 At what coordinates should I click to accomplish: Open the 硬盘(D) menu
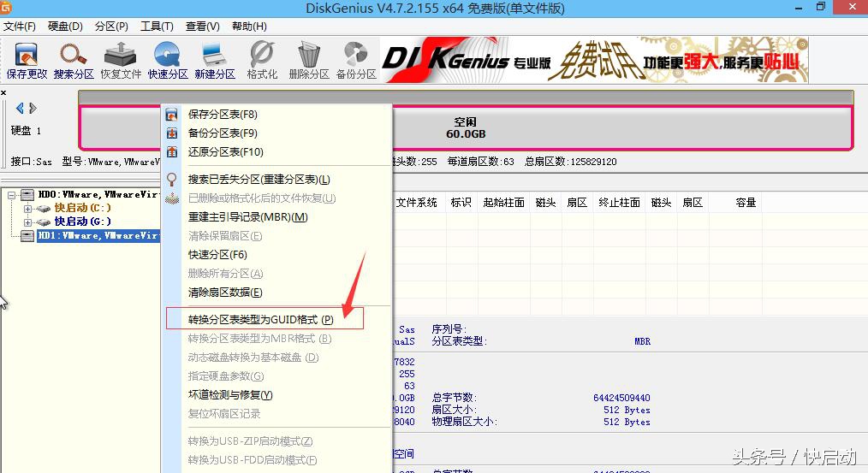(65, 27)
